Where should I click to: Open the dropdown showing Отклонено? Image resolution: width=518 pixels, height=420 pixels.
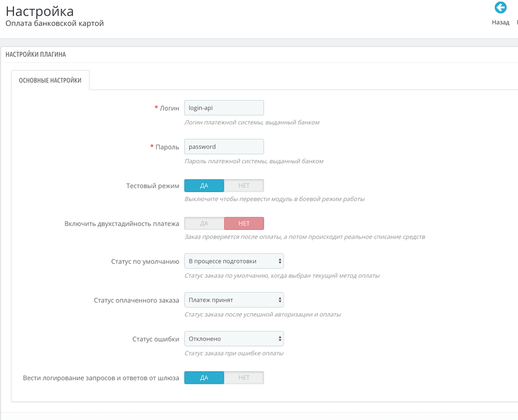click(x=233, y=338)
